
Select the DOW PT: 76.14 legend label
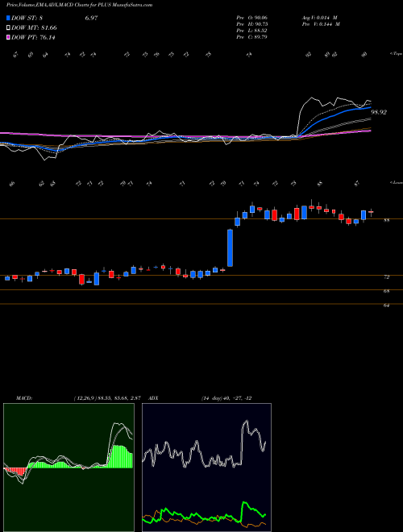click(x=34, y=37)
